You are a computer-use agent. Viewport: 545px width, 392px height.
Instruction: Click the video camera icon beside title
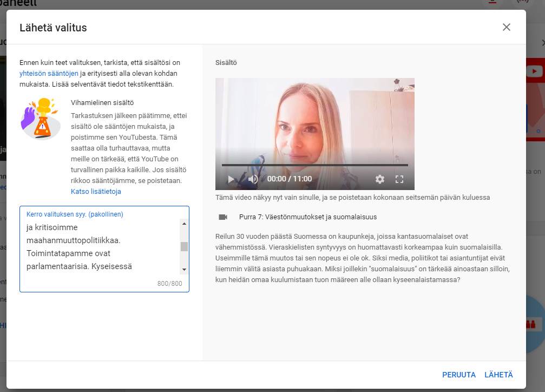click(223, 217)
